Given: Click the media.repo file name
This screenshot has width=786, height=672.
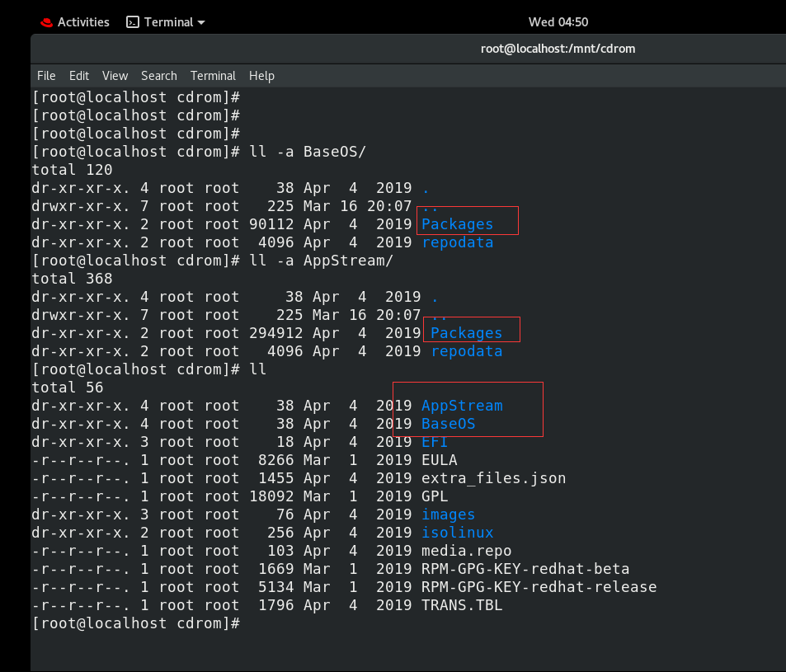Looking at the screenshot, I should [466, 551].
